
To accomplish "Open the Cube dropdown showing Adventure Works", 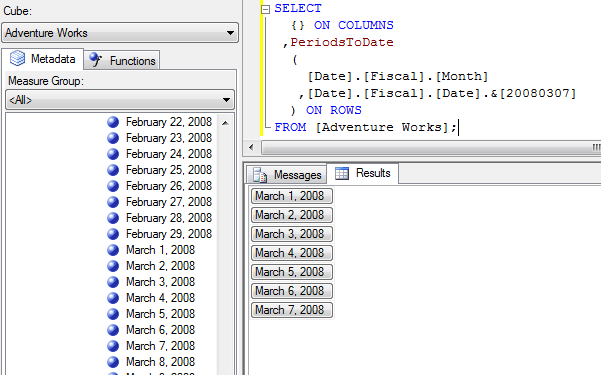I will point(120,33).
